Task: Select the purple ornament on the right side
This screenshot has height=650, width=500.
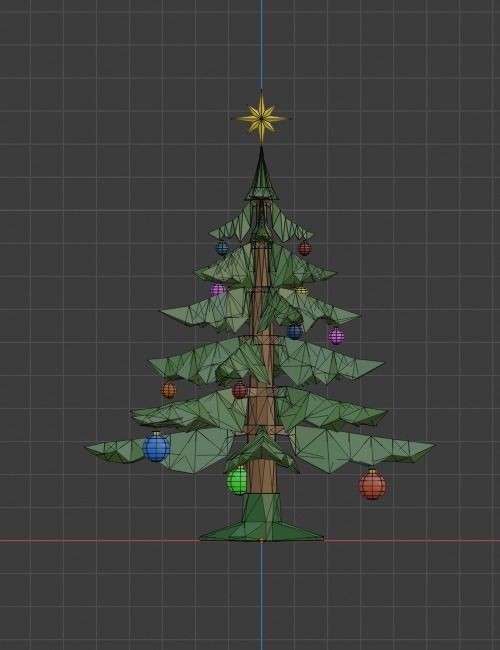Action: (336, 336)
